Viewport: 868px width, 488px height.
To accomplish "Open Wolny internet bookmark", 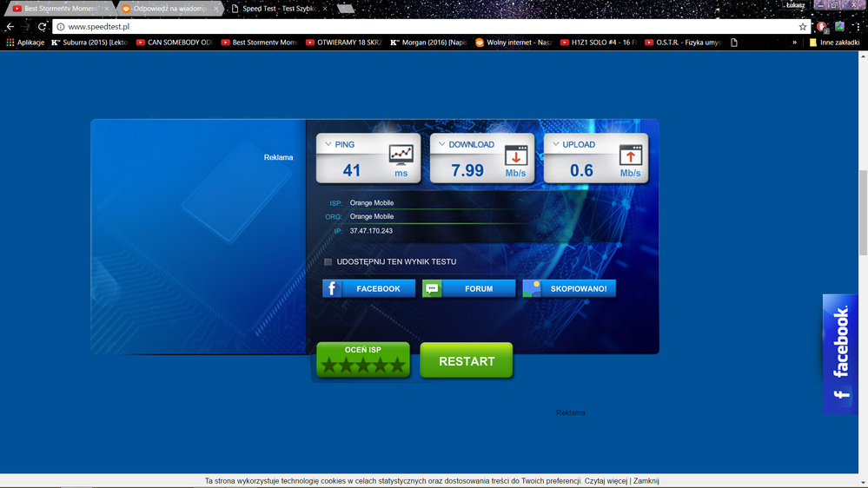I will [x=514, y=42].
